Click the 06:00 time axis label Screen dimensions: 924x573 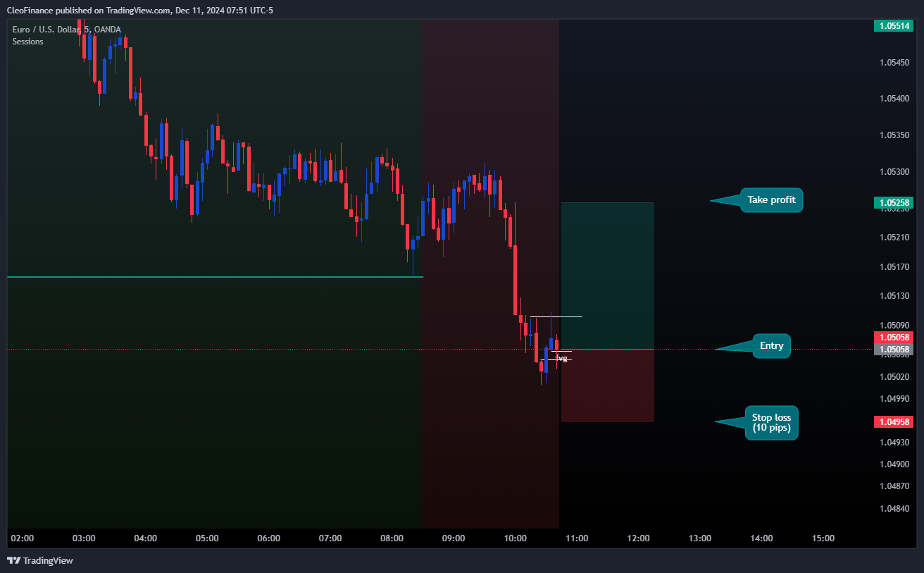pos(269,538)
